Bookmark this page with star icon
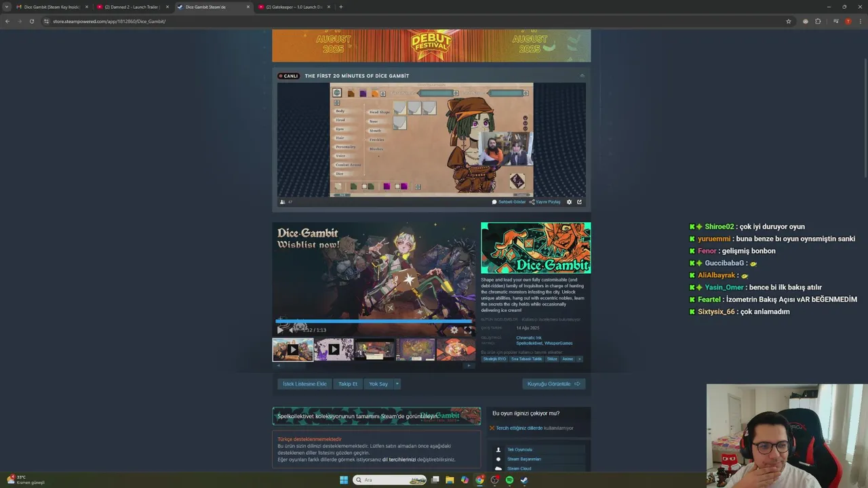868x488 pixels. click(x=788, y=21)
